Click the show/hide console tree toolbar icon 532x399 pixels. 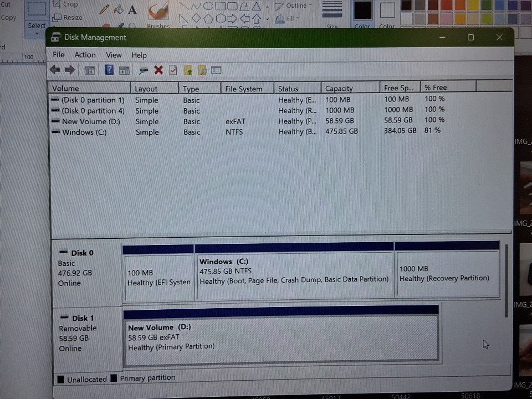click(x=90, y=70)
